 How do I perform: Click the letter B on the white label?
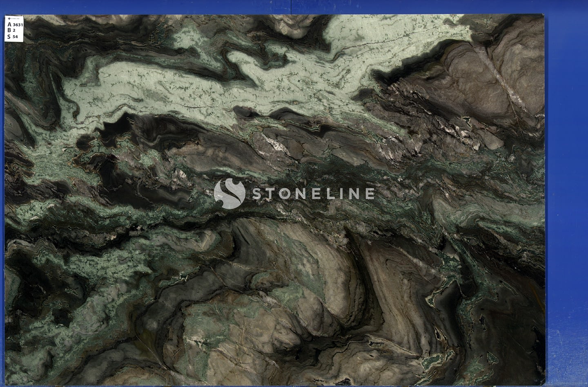[x=9, y=30]
